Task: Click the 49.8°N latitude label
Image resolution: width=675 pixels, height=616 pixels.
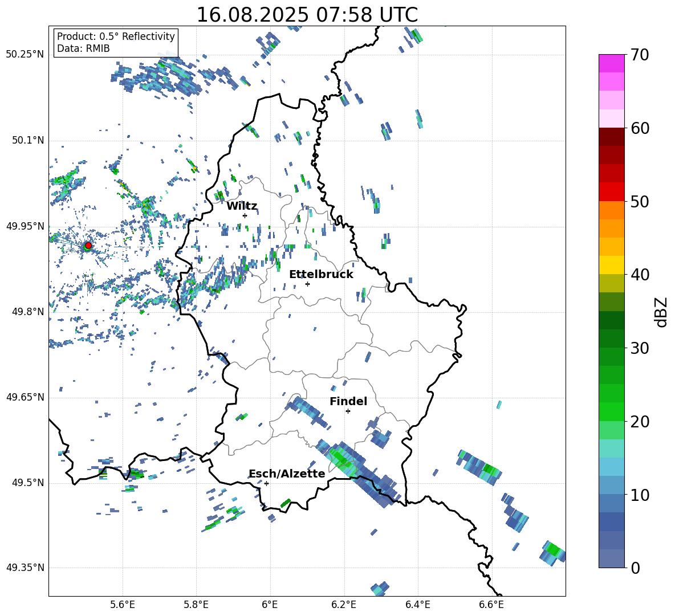Action: (x=27, y=312)
